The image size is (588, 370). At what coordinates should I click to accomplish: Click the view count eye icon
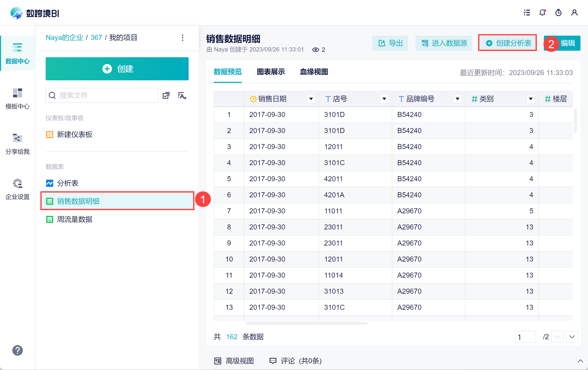pyautogui.click(x=316, y=50)
